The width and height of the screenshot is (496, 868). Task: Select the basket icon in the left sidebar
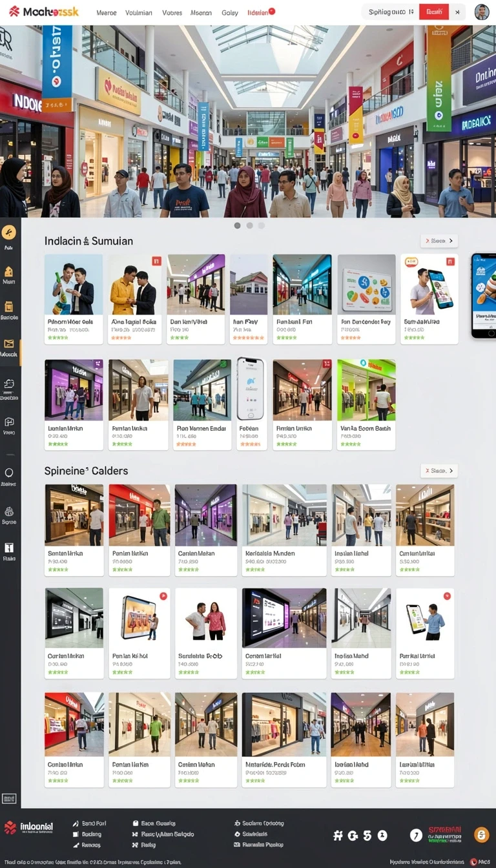(9, 512)
